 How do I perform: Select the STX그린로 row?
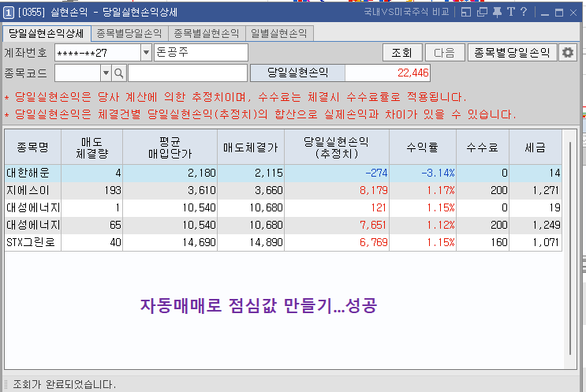283,242
